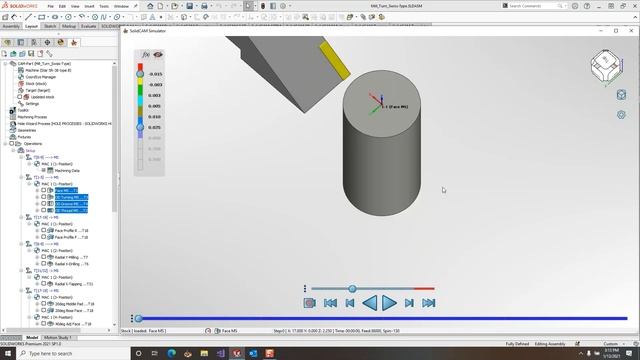Select the Machine tree item
The height and width of the screenshot is (360, 640).
pos(48,70)
